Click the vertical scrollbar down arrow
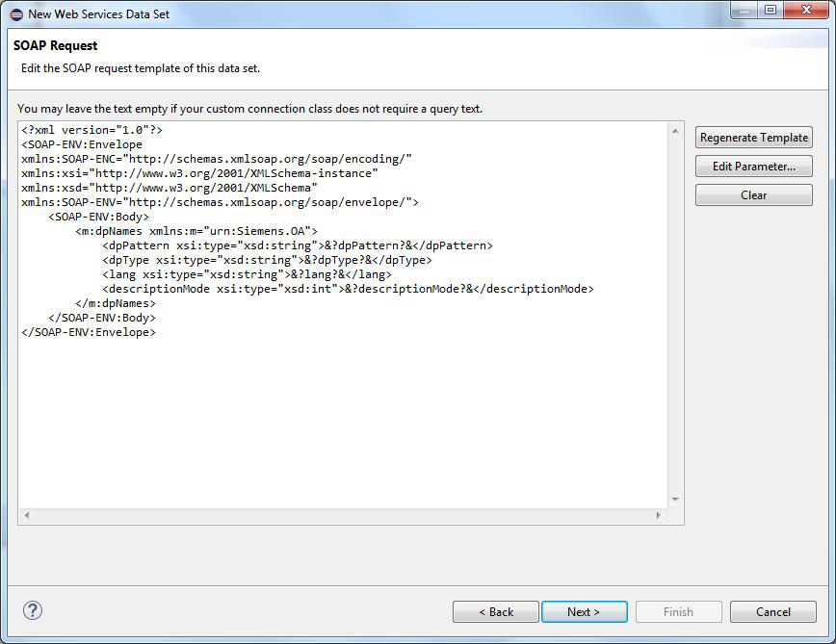The image size is (836, 644). coord(675,499)
